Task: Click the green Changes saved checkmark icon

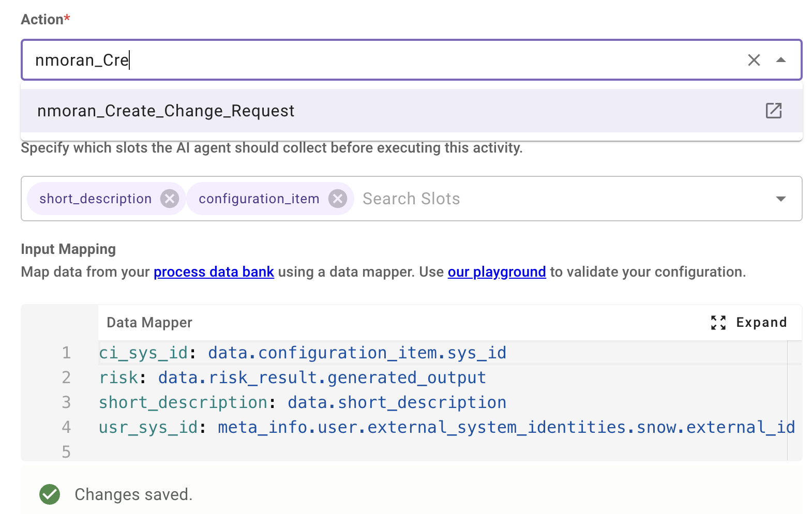Action: point(50,494)
